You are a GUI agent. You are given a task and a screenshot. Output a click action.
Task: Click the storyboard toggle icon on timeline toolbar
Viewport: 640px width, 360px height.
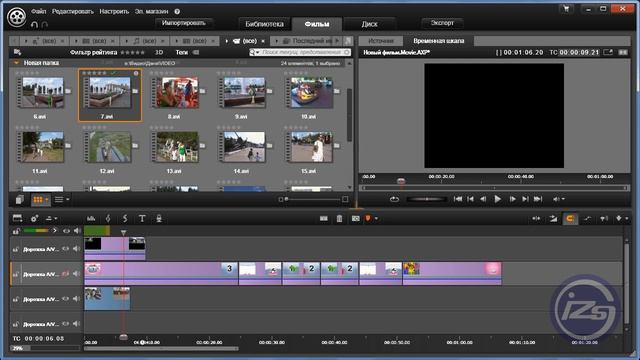[x=18, y=218]
